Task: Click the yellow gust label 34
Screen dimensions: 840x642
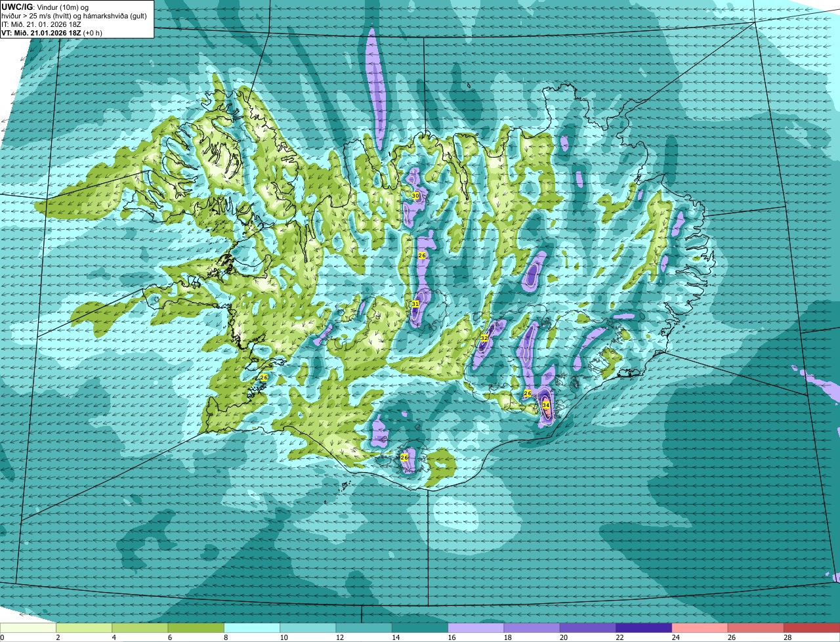Action: tap(546, 405)
